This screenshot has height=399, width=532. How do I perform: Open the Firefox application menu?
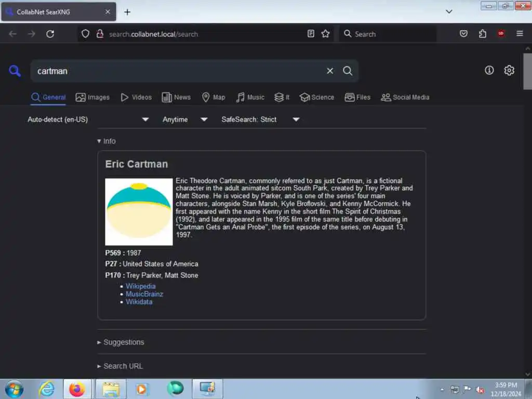pos(520,33)
